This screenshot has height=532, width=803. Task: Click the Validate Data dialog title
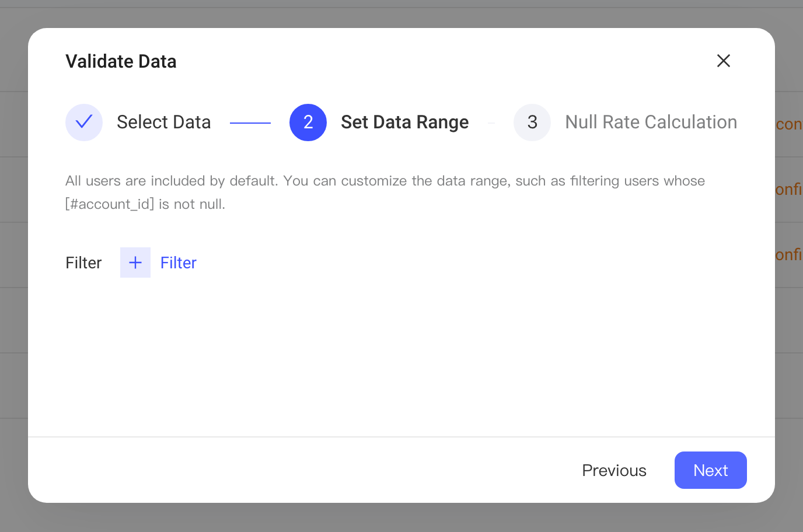coord(121,61)
